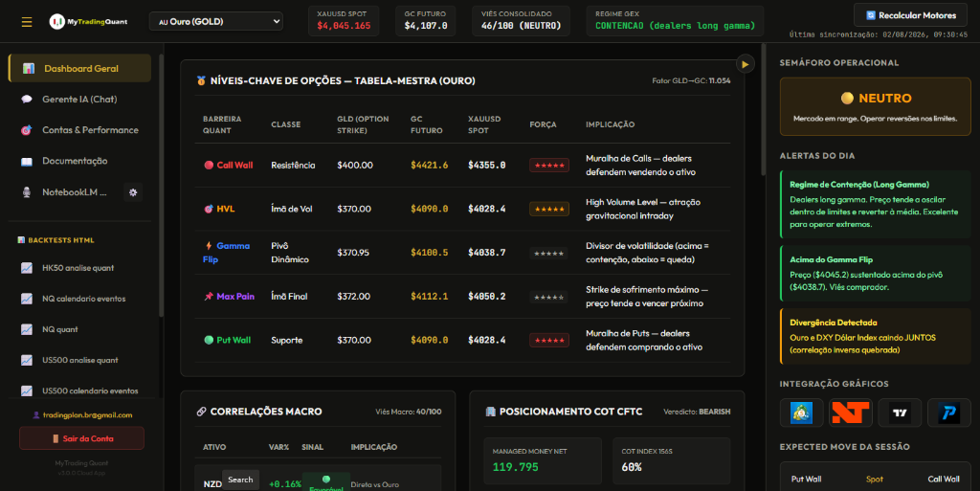The image size is (980, 491).
Task: Open Documentação in the sidebar
Action: [x=80, y=161]
